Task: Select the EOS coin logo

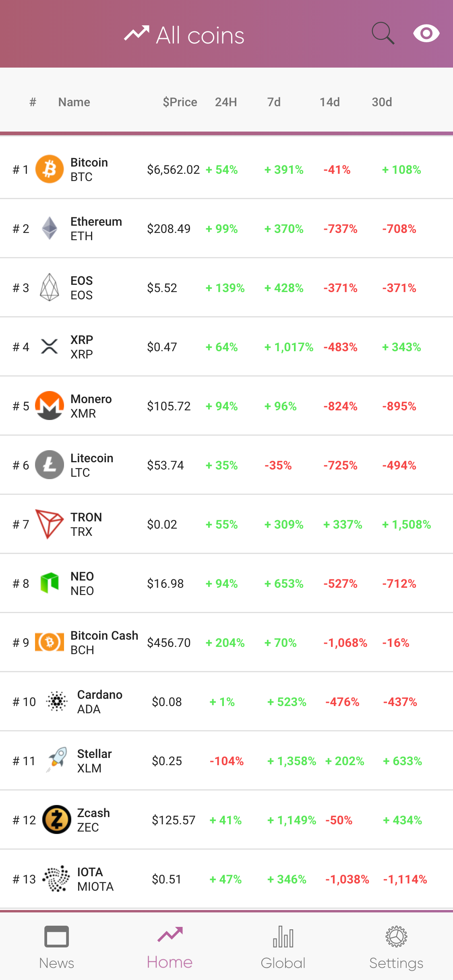Action: click(49, 287)
